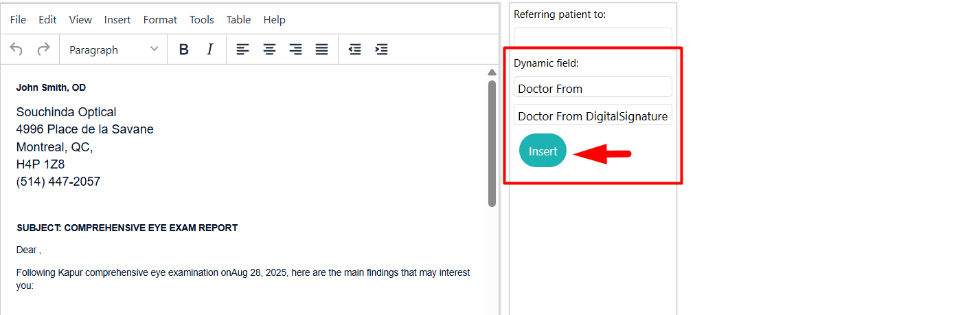Align text left
Viewport: 980px width, 315px height.
(242, 50)
